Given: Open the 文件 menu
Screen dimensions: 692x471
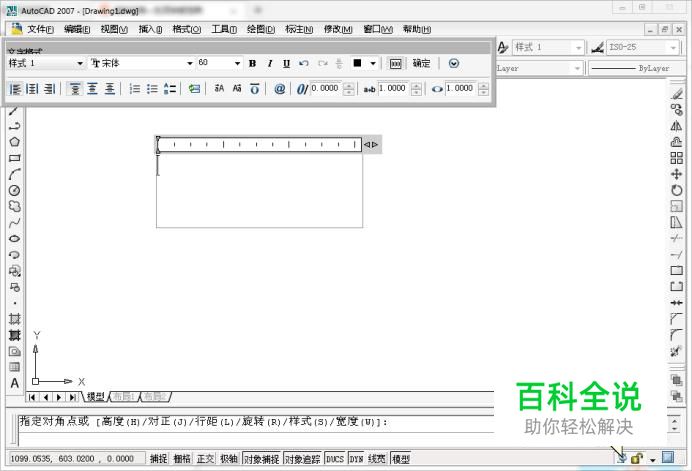Looking at the screenshot, I should click(x=40, y=30).
